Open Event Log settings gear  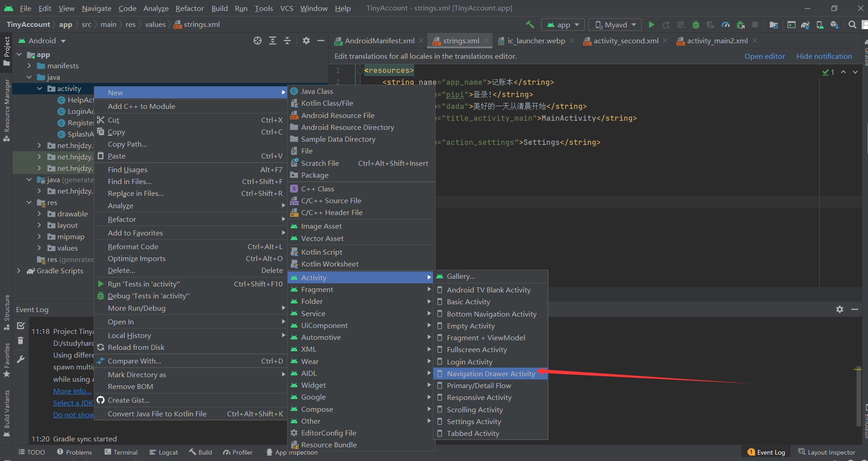click(x=840, y=309)
